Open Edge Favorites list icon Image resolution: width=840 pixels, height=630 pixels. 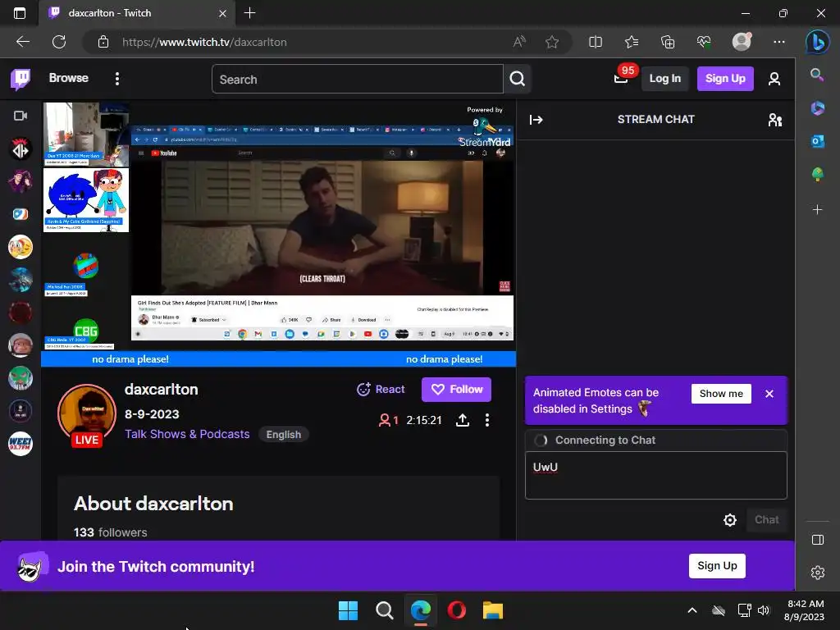[x=632, y=42]
